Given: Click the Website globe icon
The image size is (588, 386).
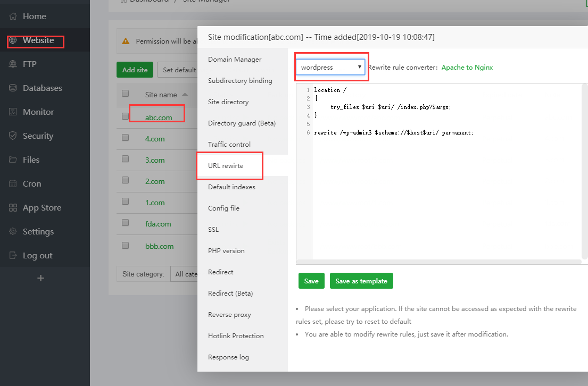Looking at the screenshot, I should tap(13, 40).
